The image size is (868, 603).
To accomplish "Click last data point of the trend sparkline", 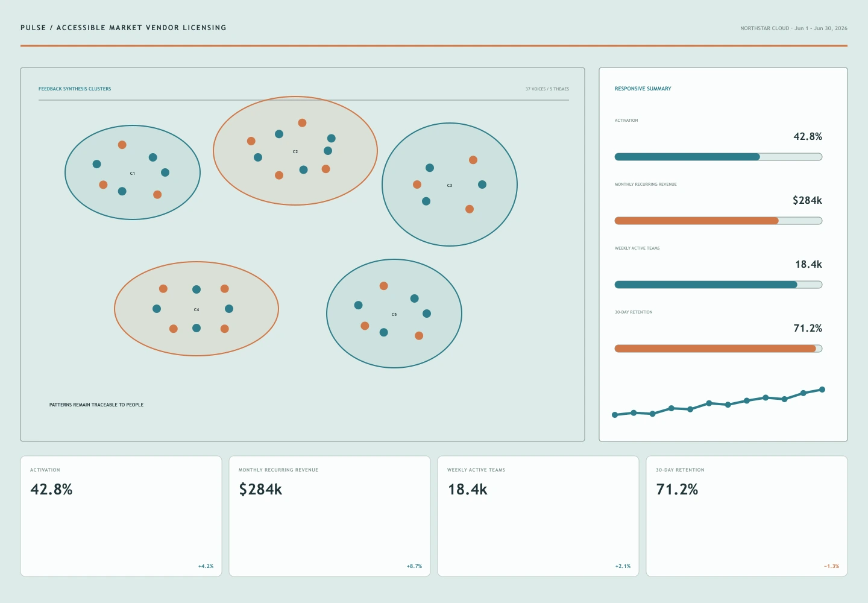I will [x=822, y=390].
